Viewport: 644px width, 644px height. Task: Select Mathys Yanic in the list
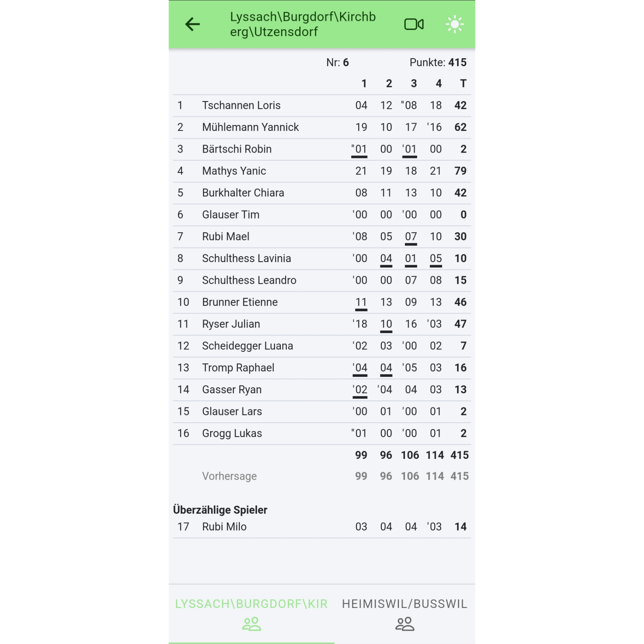pos(322,171)
